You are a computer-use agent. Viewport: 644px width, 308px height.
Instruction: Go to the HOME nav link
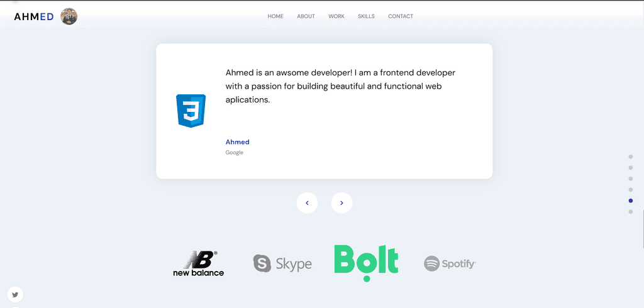[275, 16]
